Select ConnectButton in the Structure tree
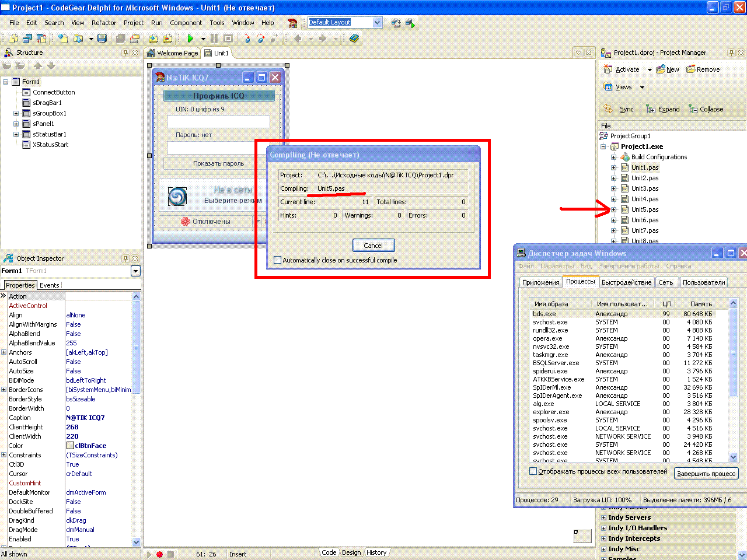The width and height of the screenshot is (747, 560). click(x=54, y=92)
